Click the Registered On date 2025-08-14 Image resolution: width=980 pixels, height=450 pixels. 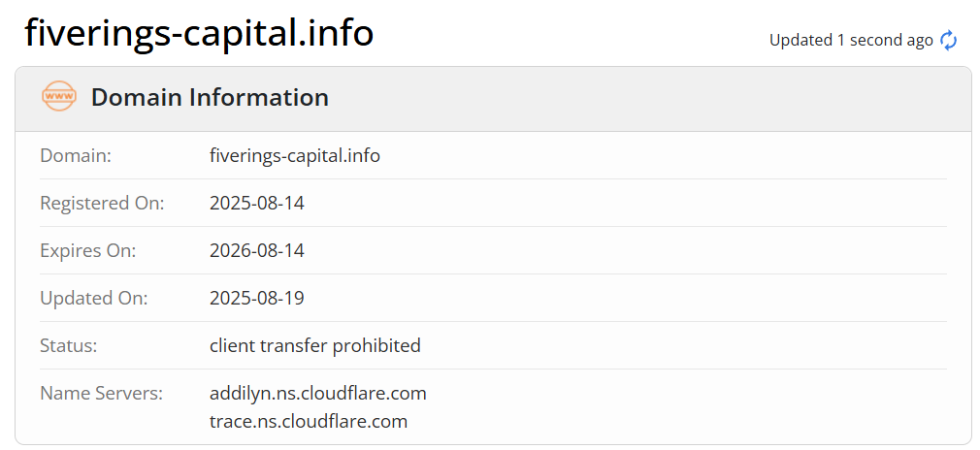[257, 203]
